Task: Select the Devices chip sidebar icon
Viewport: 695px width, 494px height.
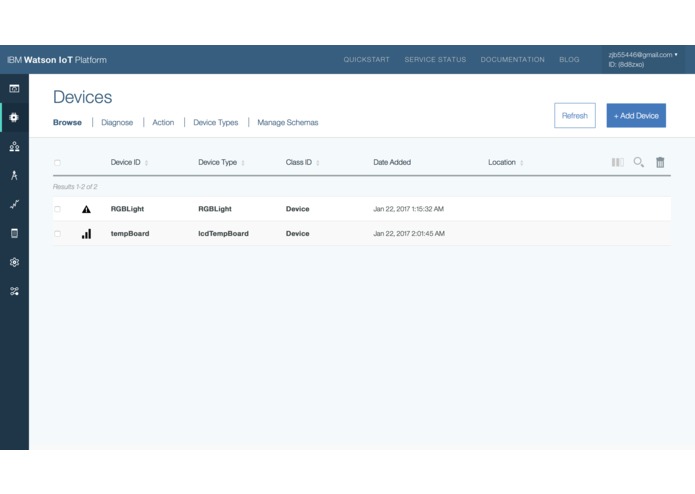Action: 14,117
